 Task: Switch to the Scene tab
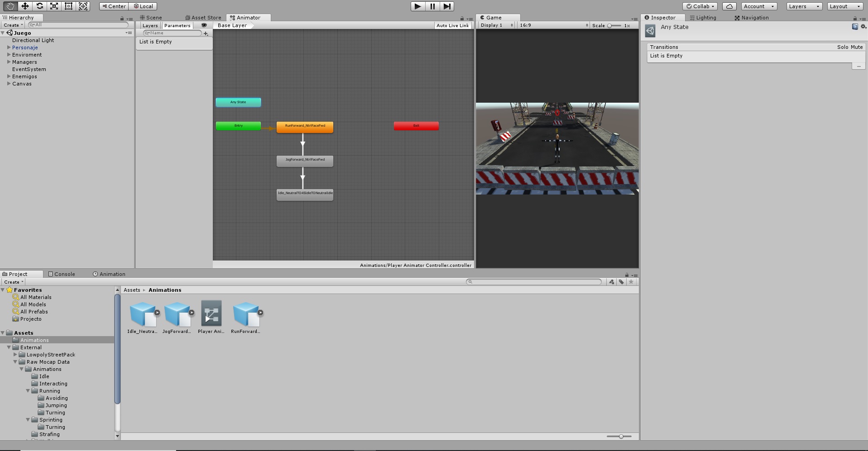(151, 18)
